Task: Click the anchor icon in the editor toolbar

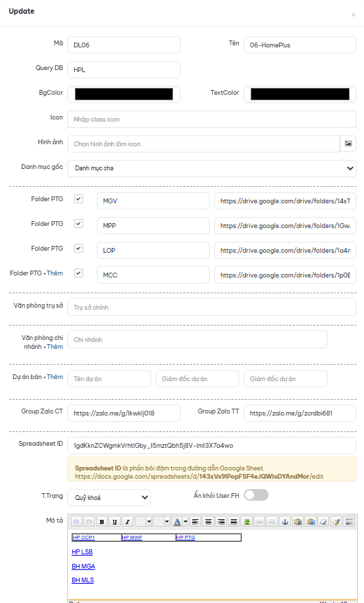Action: [x=285, y=521]
